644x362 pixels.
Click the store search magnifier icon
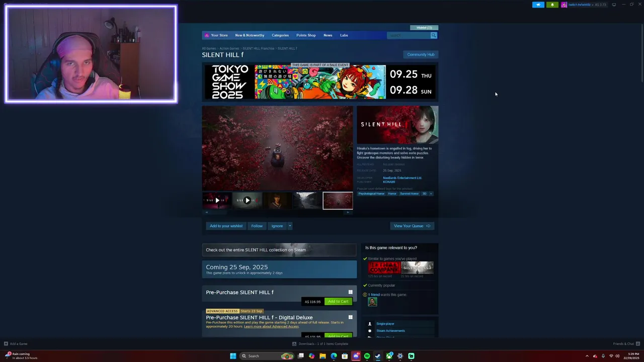tap(434, 35)
